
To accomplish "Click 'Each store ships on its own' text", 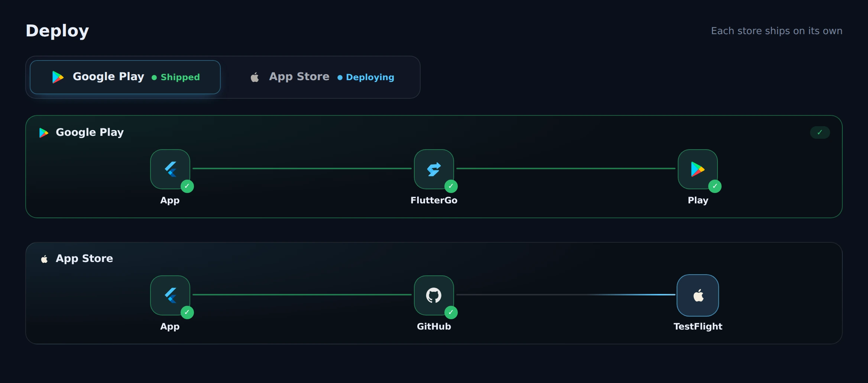I will 777,31.
